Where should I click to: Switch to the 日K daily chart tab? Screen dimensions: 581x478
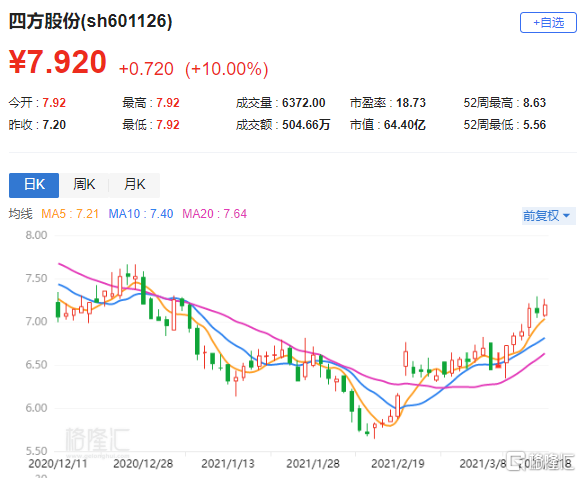click(34, 185)
